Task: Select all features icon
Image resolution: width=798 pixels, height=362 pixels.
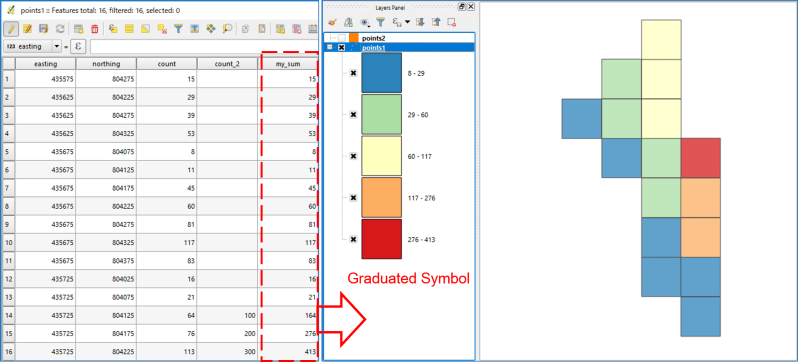Action: point(130,29)
